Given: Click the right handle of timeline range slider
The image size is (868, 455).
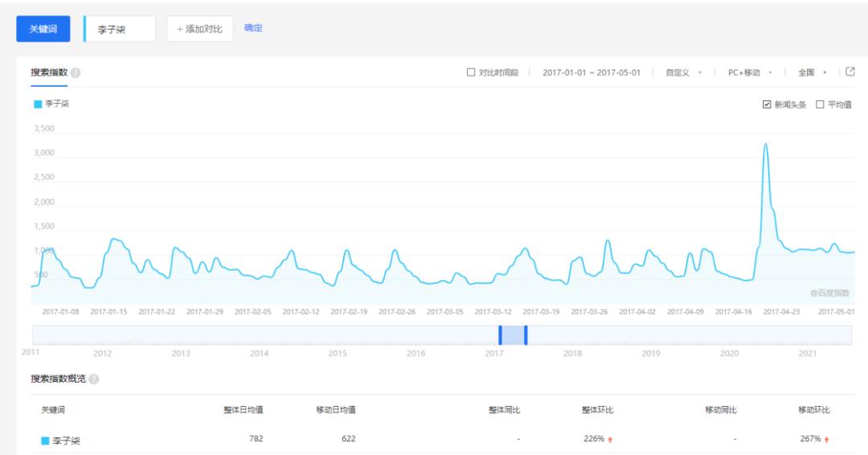Looking at the screenshot, I should [x=526, y=335].
